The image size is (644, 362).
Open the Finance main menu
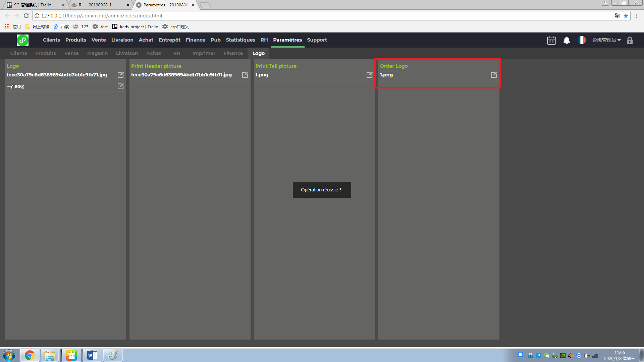[195, 40]
